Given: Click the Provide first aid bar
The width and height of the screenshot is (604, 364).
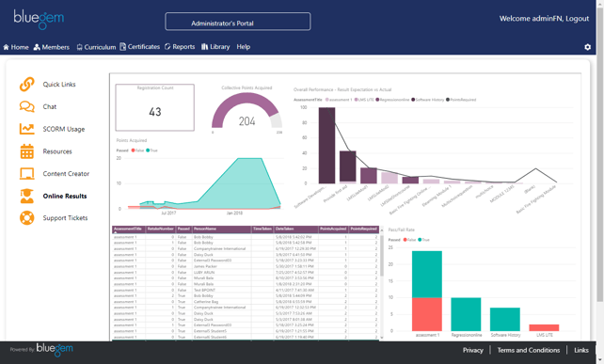Looking at the screenshot, I should [347, 167].
